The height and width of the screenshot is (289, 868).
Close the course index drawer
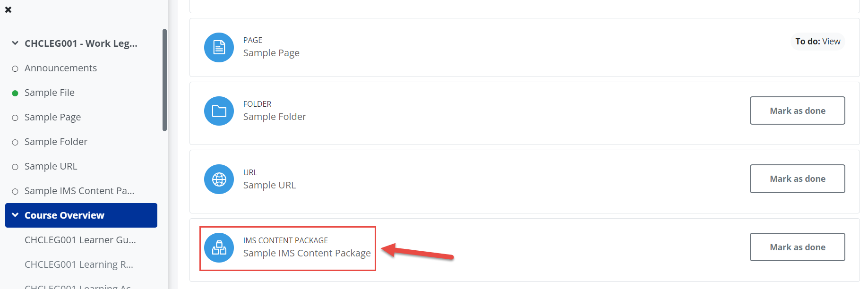click(x=8, y=9)
